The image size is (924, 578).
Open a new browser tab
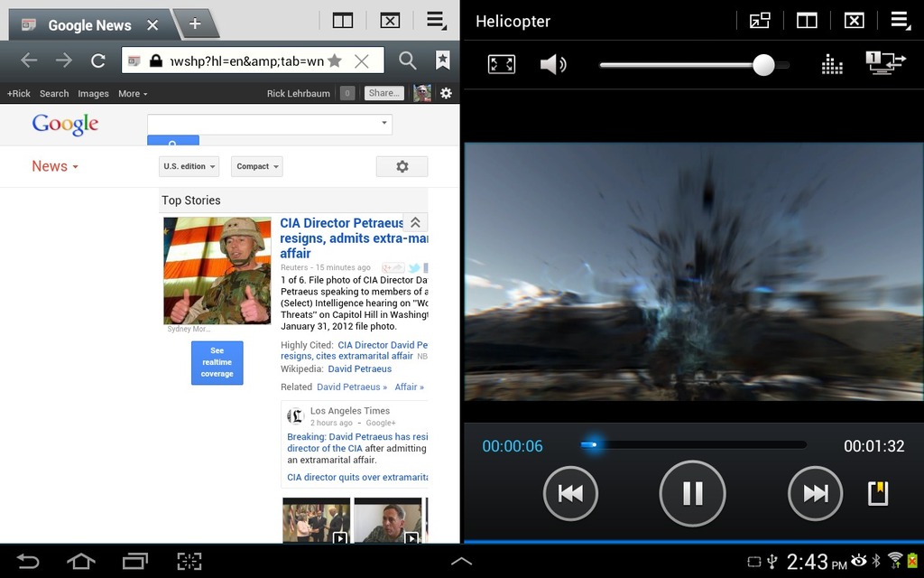click(195, 24)
